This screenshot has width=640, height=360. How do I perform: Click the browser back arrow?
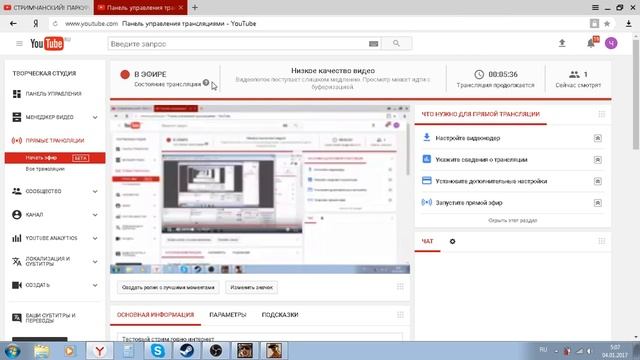[13, 24]
